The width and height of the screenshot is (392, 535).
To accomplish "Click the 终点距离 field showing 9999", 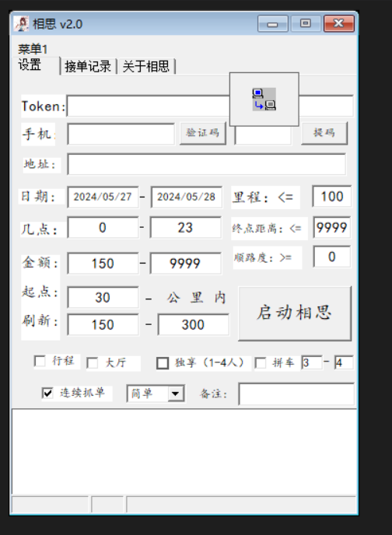I will pos(331,227).
